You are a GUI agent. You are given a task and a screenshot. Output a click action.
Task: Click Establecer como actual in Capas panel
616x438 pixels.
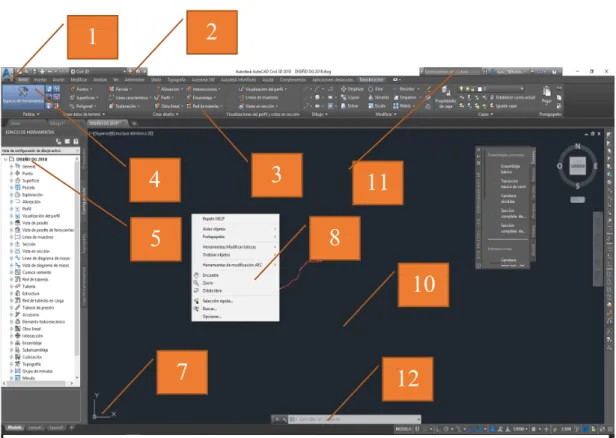click(512, 97)
